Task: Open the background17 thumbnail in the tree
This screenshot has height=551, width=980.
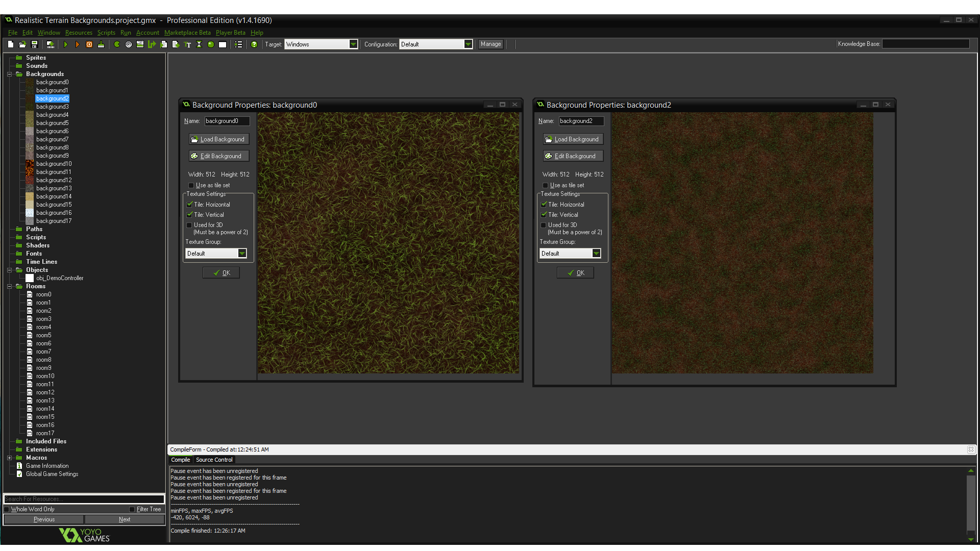Action: 29,221
